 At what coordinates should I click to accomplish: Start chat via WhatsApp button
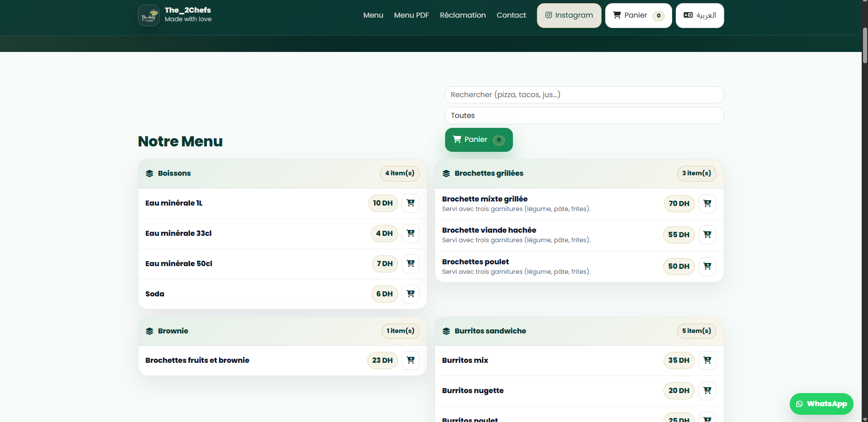(821, 404)
